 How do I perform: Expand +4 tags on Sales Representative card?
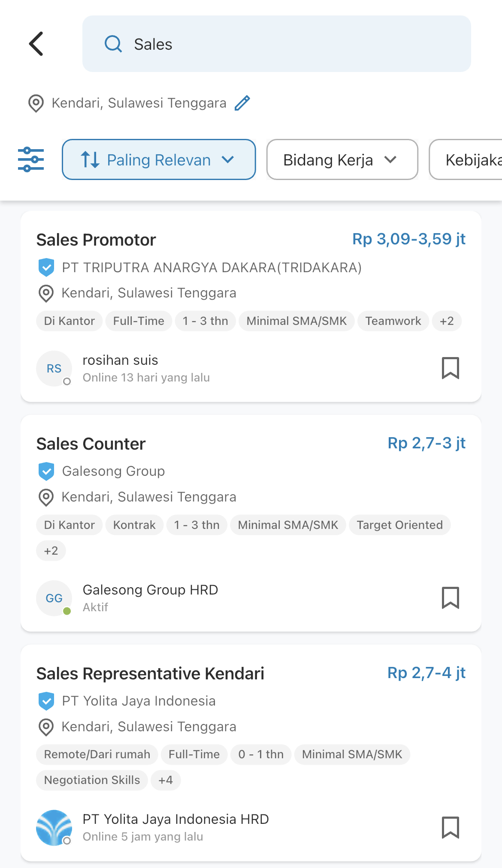(x=166, y=780)
